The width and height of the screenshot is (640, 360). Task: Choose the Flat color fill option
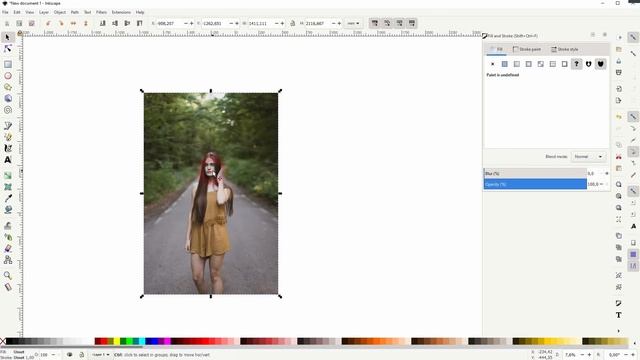(504, 64)
